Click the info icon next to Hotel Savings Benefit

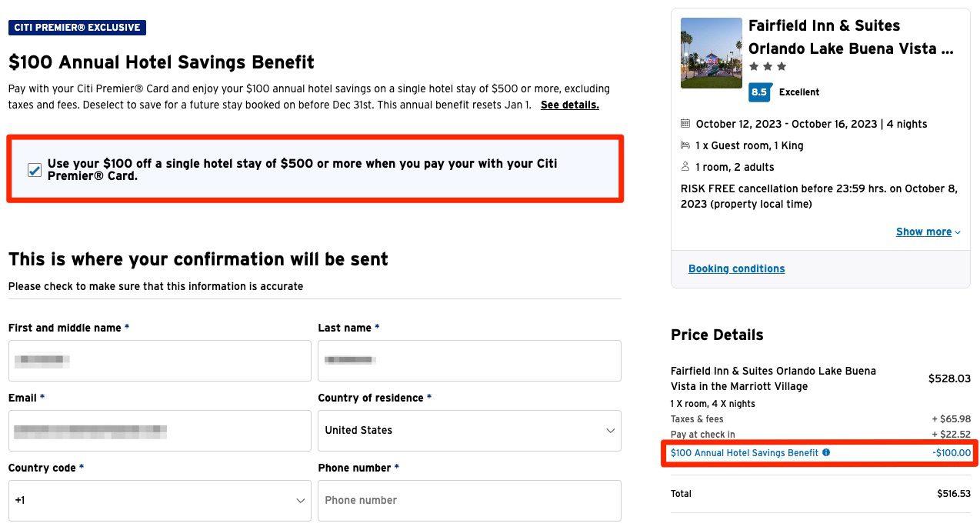pos(826,453)
